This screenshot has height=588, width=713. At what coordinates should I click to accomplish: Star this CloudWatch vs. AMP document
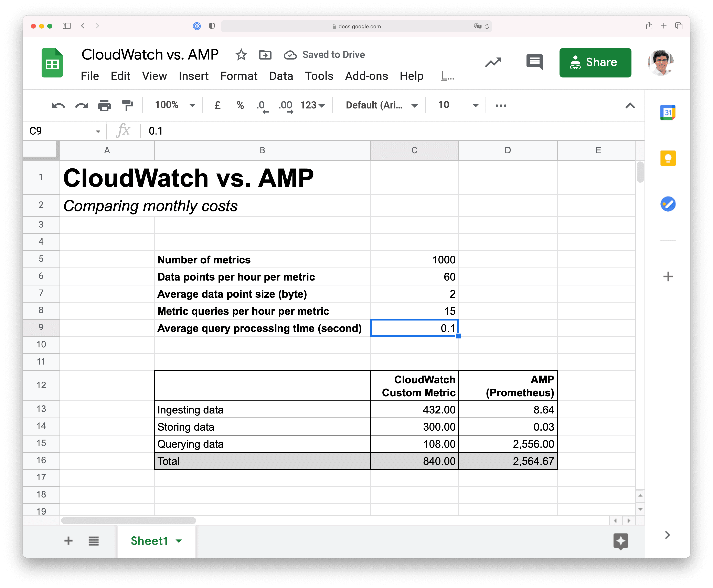[x=241, y=54]
